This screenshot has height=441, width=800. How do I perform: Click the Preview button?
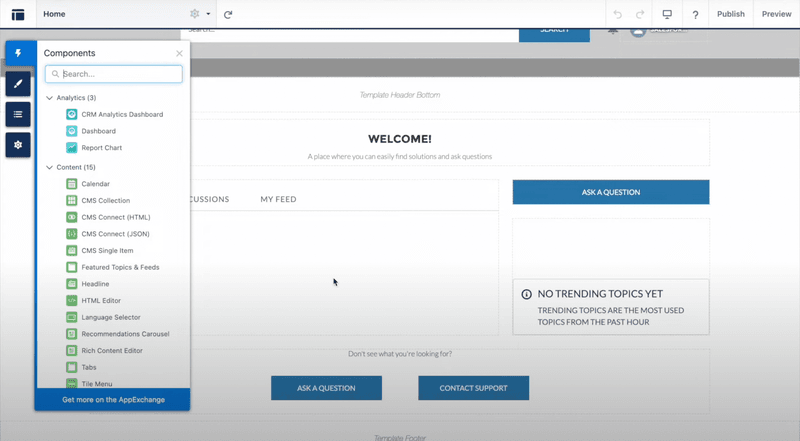(776, 14)
